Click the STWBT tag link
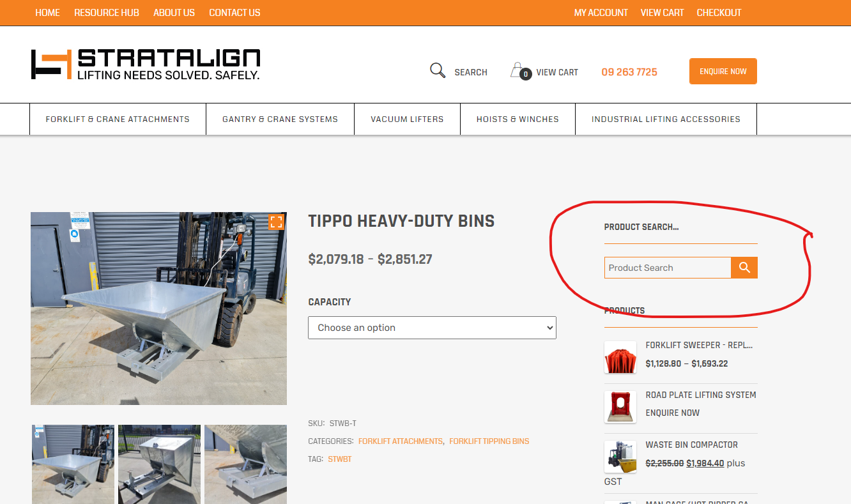This screenshot has height=504, width=851. (x=340, y=459)
